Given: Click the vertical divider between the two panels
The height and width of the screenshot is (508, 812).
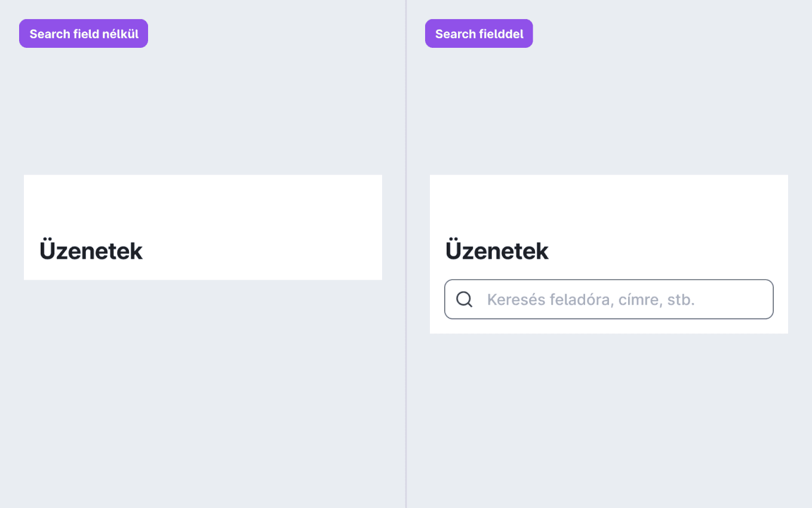Looking at the screenshot, I should pyautogui.click(x=406, y=254).
